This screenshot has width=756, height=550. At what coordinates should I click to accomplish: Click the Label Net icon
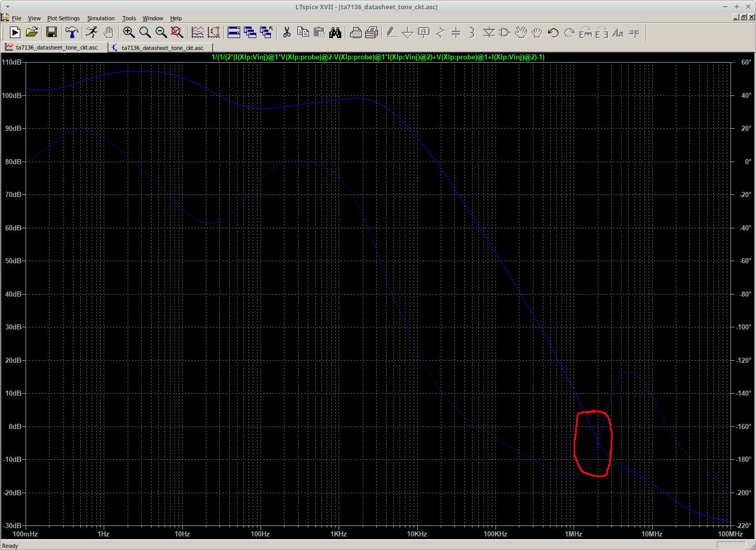424,33
